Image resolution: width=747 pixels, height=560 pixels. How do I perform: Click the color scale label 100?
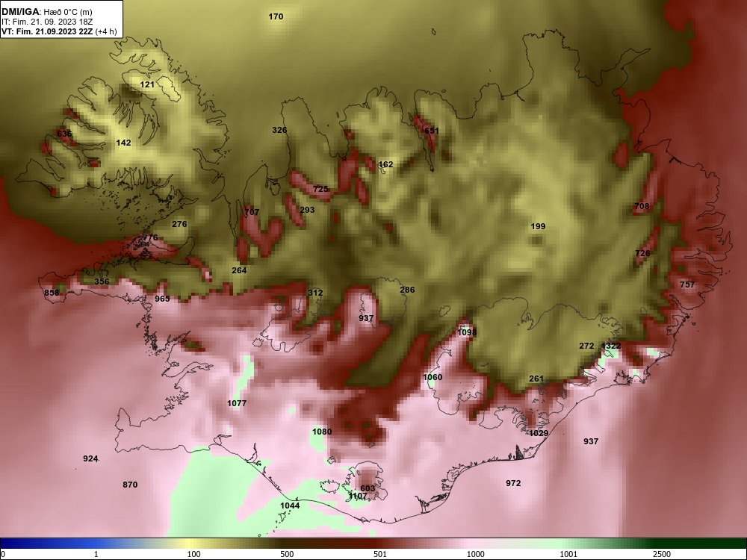[x=194, y=554]
